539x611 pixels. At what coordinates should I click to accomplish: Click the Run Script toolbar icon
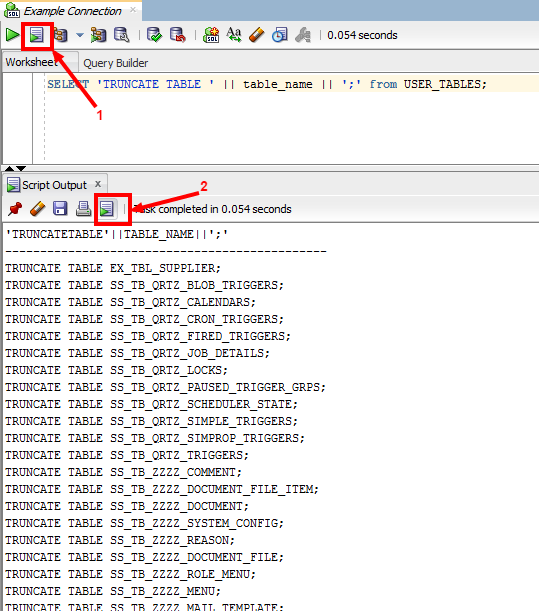point(37,35)
